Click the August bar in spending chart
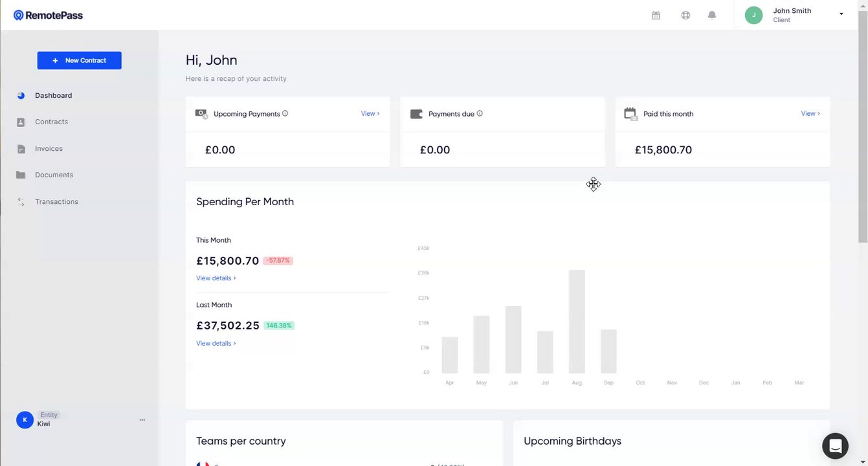Viewport: 868px width, 466px height. click(577, 322)
